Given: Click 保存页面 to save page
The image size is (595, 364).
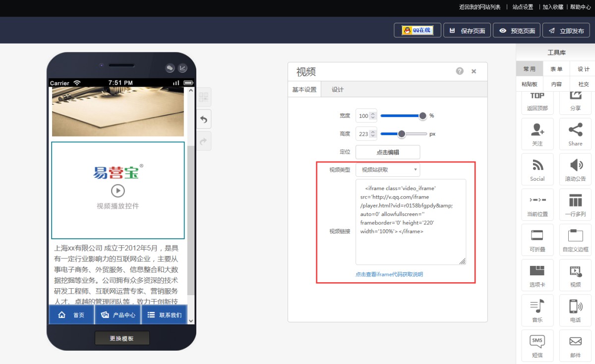Looking at the screenshot, I should click(x=467, y=30).
